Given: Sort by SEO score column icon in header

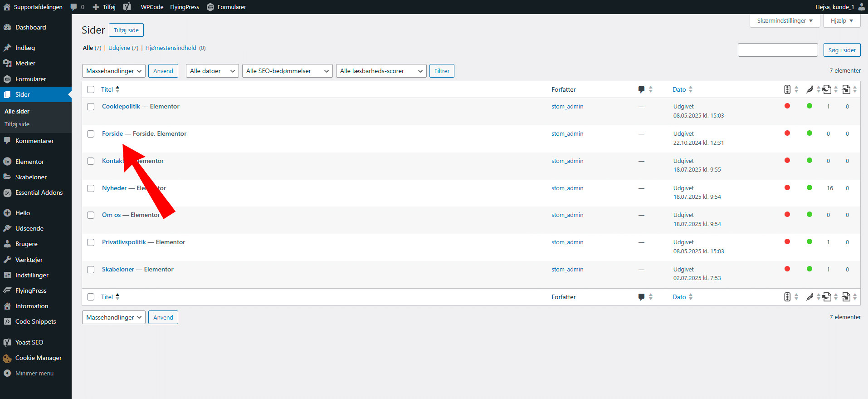Looking at the screenshot, I should click(787, 89).
